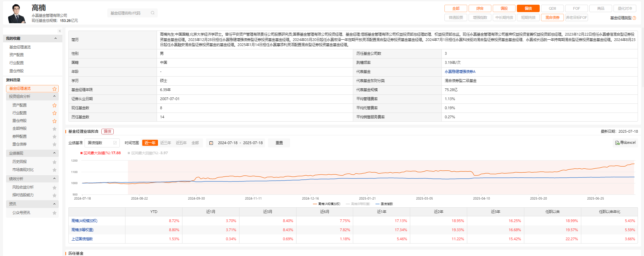Open 基金经理速览 under 我的收藏
The width and height of the screenshot is (644, 256).
coord(20,47)
